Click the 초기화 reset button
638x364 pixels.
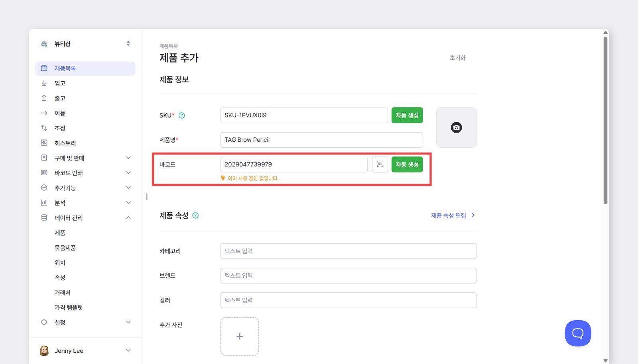coord(457,58)
